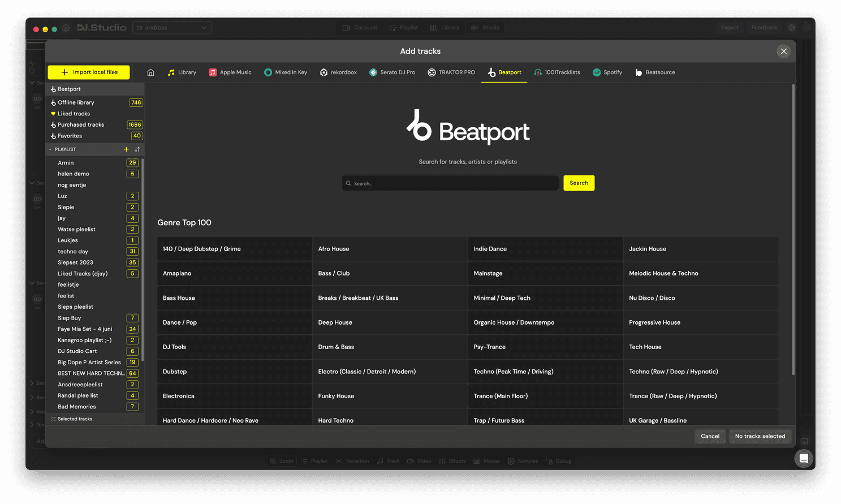
Task: Click the Import local files button
Action: click(89, 72)
